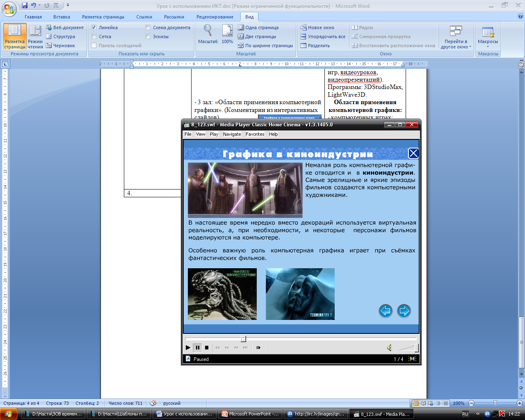Switch to the Microsoft PowerPoint taskbar button
This screenshot has height=420, width=525.
coord(251,414)
